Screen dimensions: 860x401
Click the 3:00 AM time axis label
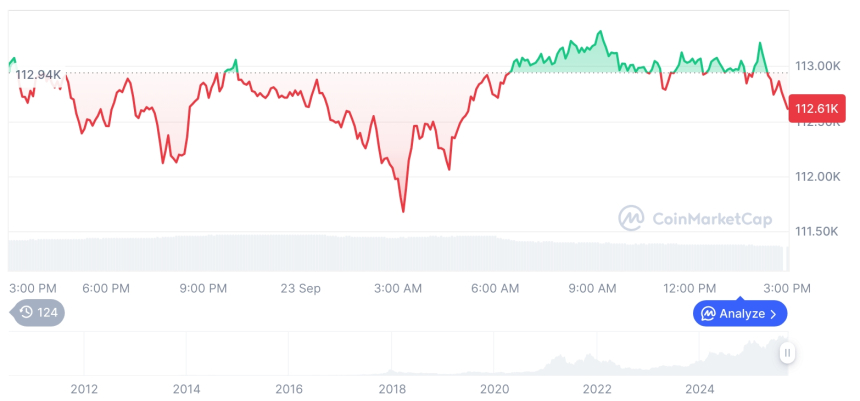coord(397,288)
